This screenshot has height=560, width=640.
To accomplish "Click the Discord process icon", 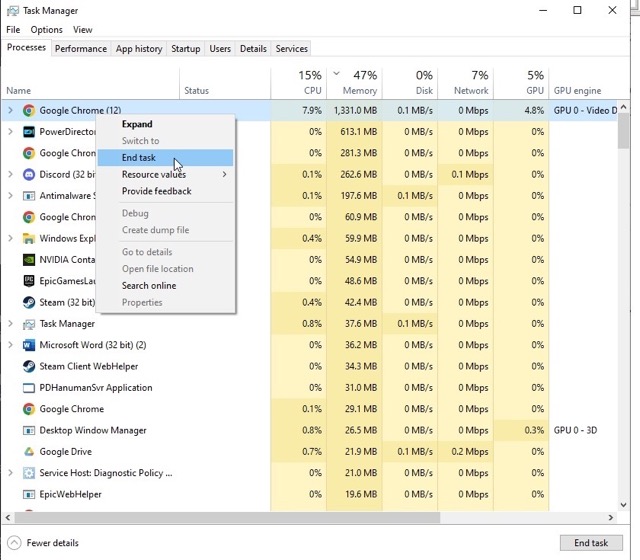I will (x=29, y=174).
